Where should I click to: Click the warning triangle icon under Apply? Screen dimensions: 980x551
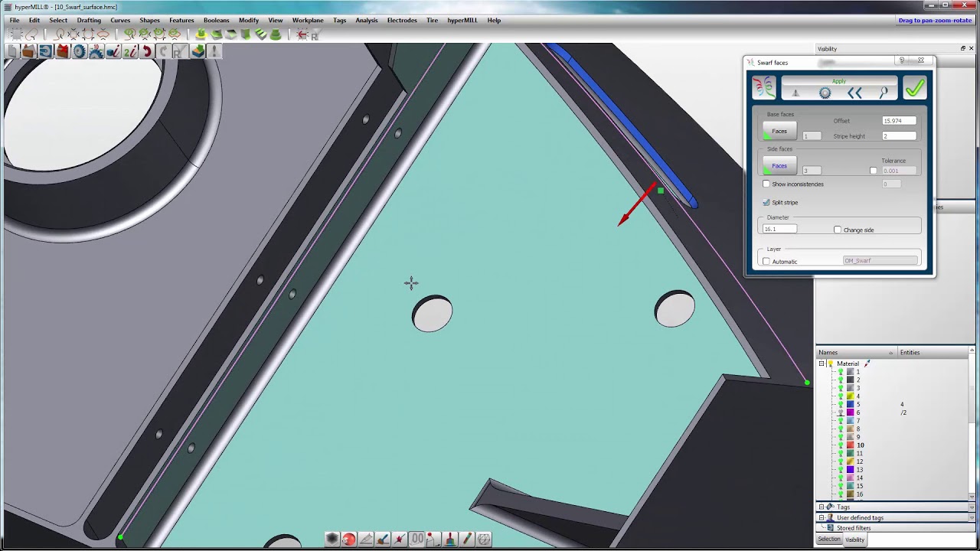(x=795, y=93)
